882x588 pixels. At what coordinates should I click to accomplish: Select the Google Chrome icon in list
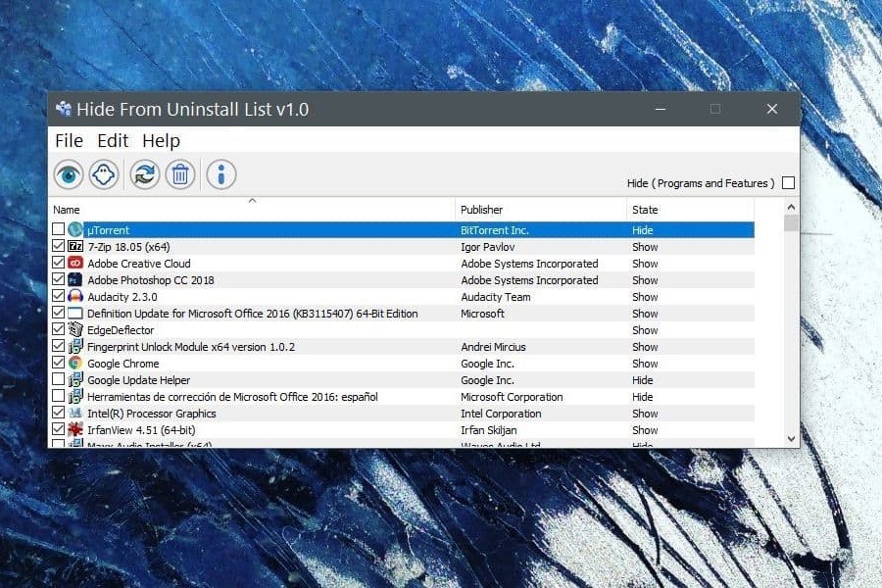75,364
